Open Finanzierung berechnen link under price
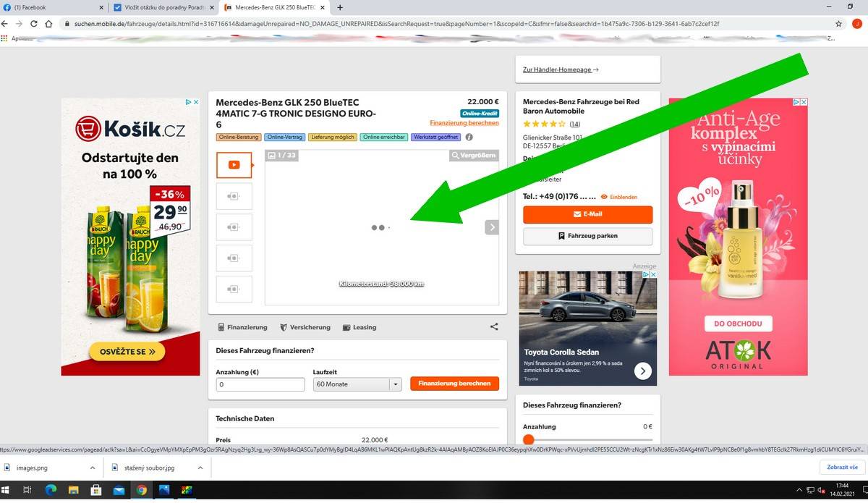 tap(464, 123)
